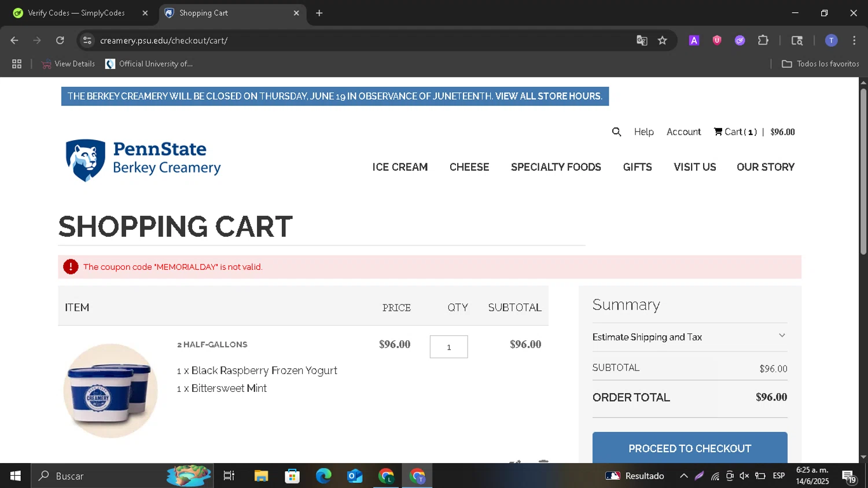Click the site search magnifier icon

coord(616,132)
